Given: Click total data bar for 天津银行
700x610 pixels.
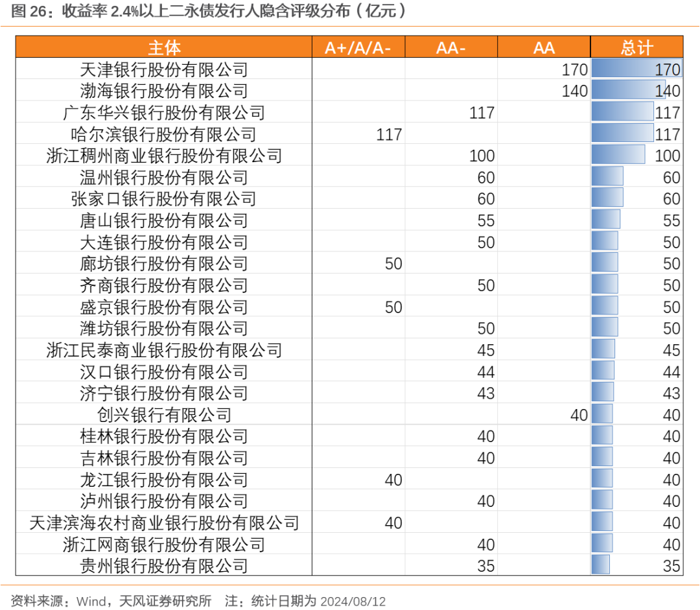Looking at the screenshot, I should tap(636, 69).
